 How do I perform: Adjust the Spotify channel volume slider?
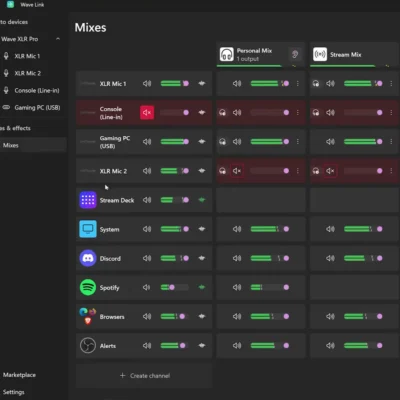tap(175, 287)
